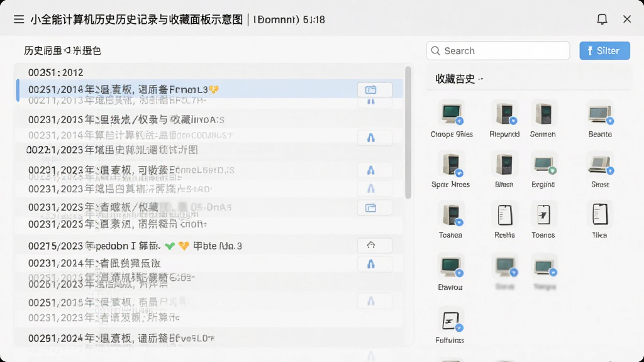
Task: Open the Reehla document icon
Action: 504,214
